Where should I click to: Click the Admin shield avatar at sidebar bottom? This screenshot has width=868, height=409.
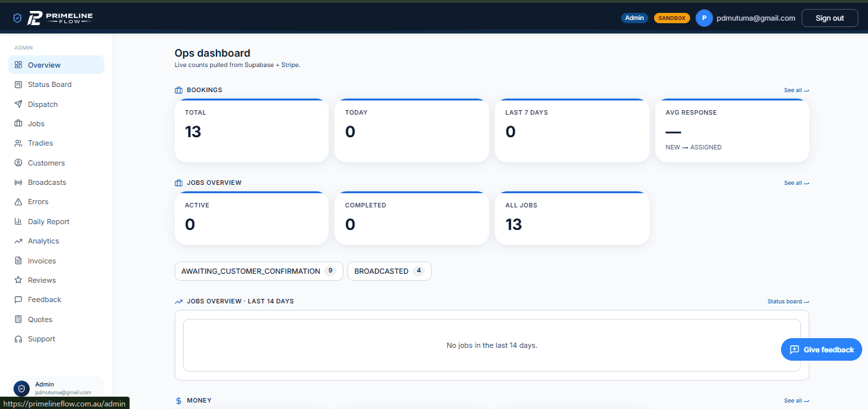(x=21, y=388)
